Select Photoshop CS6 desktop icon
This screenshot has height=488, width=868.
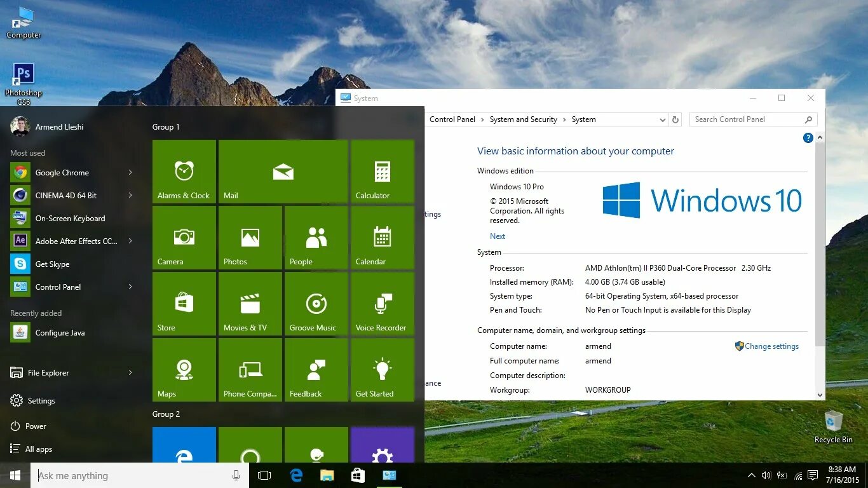tap(24, 84)
